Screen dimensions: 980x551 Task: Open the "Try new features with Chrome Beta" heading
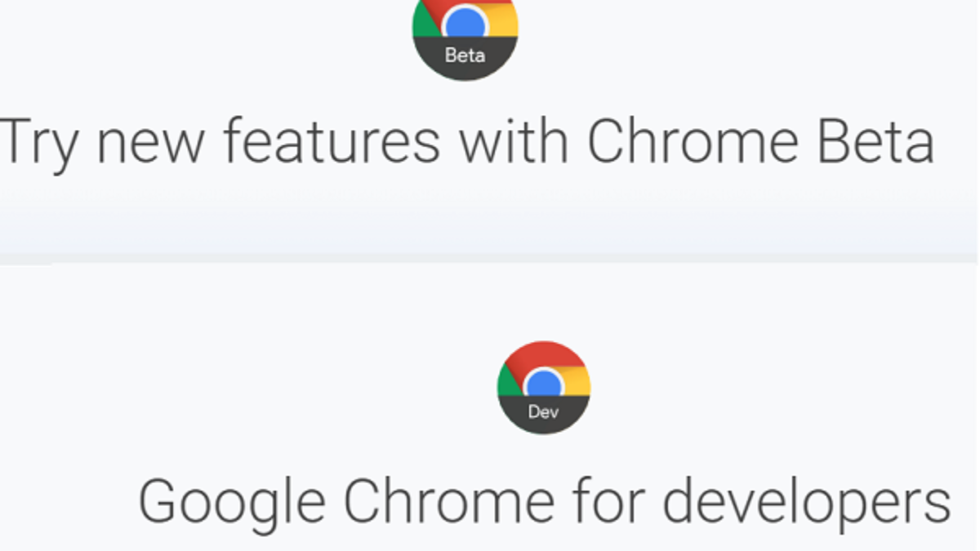(x=465, y=143)
